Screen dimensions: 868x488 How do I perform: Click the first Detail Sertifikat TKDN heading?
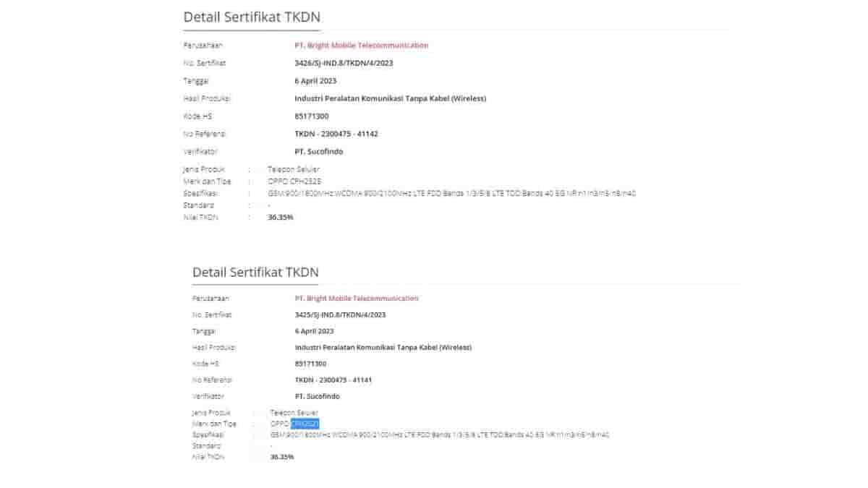click(252, 17)
